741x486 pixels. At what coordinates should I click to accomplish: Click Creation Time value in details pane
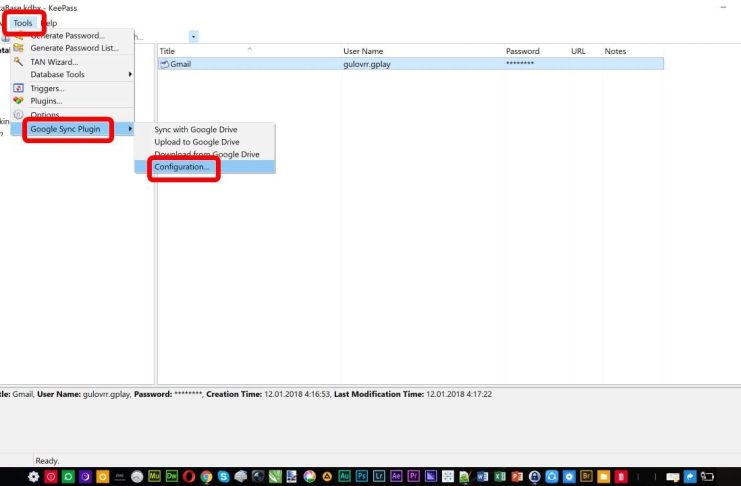click(297, 394)
